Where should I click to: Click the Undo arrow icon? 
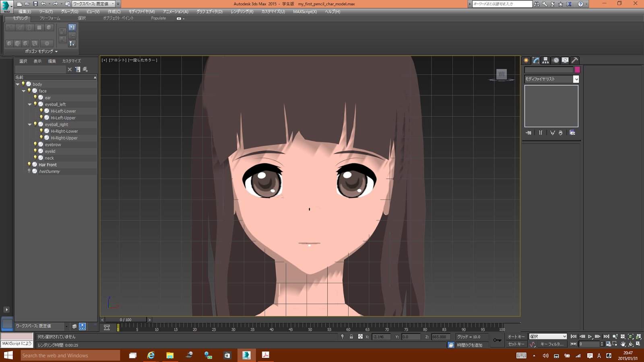coord(43,4)
